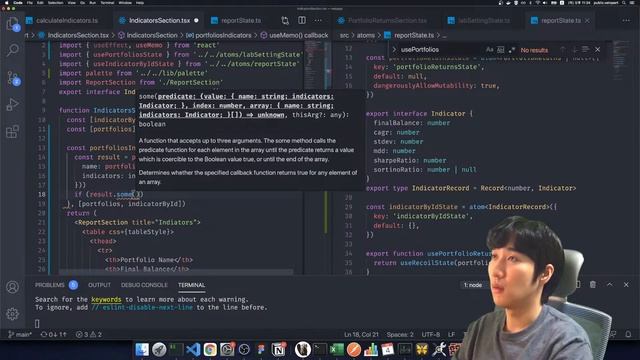Open Launchpad from the dock
The height and width of the screenshot is (360, 640).
[159, 349]
